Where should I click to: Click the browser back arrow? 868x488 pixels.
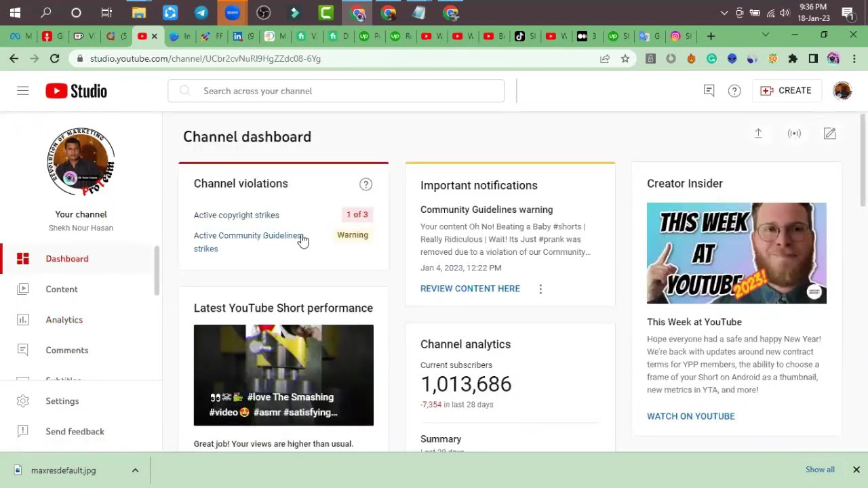pos(14,59)
